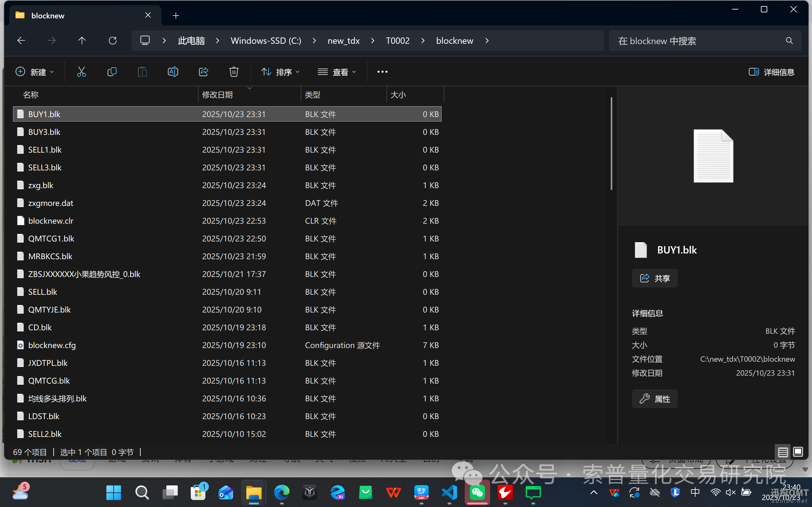
Task: Open the 新建 dropdown menu
Action: pos(35,72)
